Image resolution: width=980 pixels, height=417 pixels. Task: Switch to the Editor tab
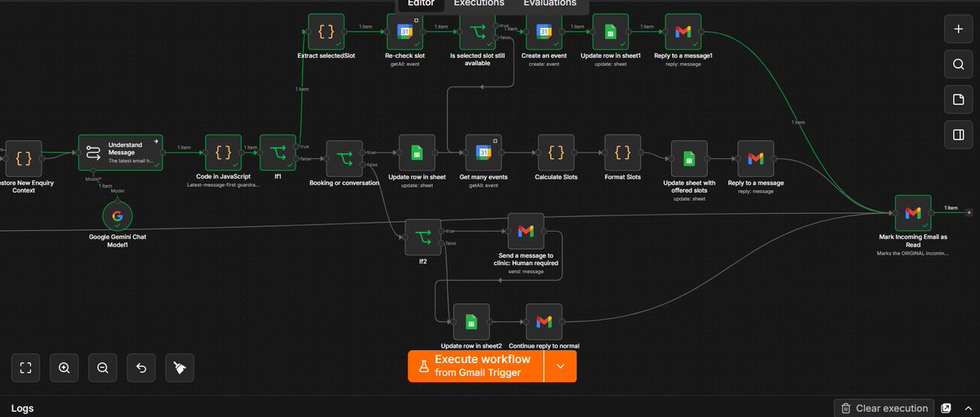(421, 4)
